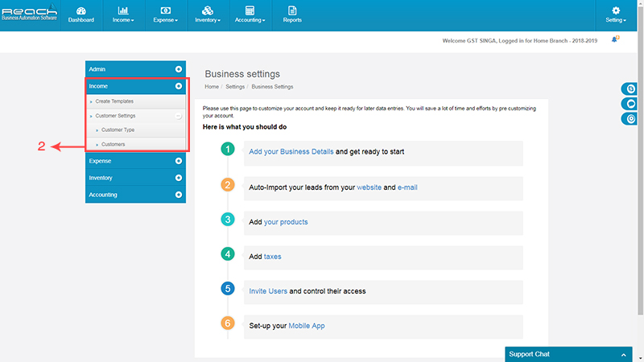Click the top side-tab icon on right edge

pyautogui.click(x=630, y=88)
